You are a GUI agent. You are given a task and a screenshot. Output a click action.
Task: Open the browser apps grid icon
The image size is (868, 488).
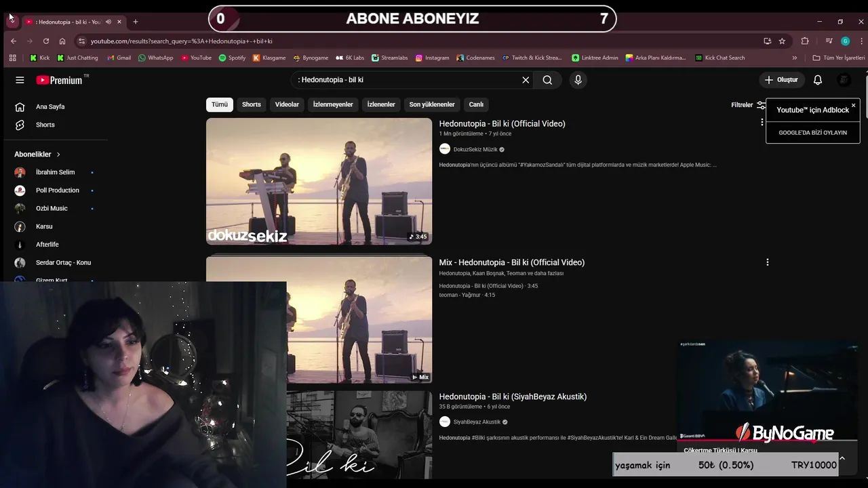[12, 58]
